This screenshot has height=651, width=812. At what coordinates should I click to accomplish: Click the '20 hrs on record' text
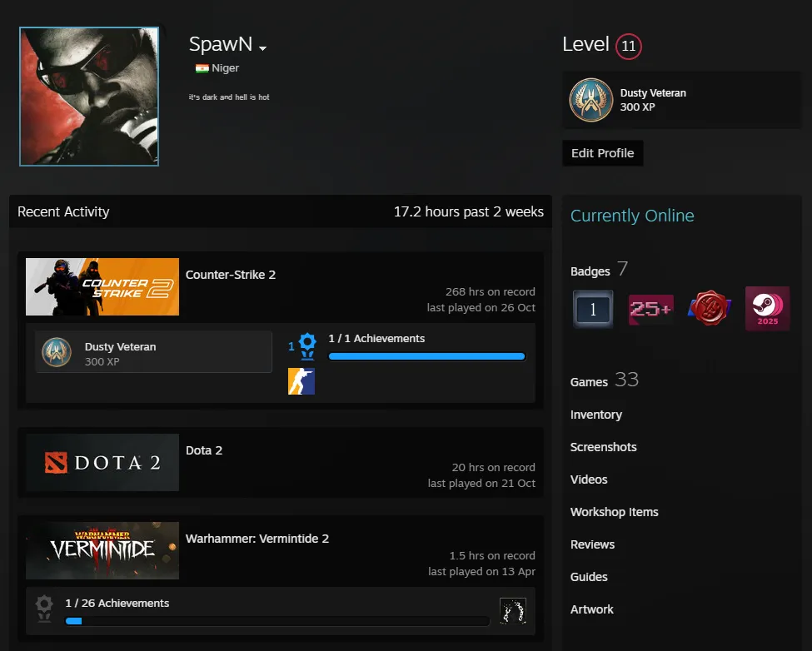click(494, 468)
